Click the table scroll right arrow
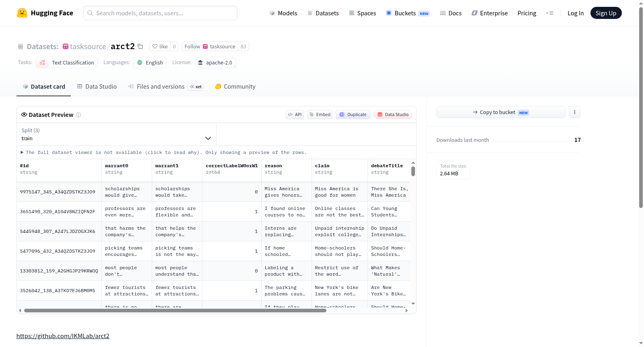Screen dimensions: 644x347 point(407,311)
